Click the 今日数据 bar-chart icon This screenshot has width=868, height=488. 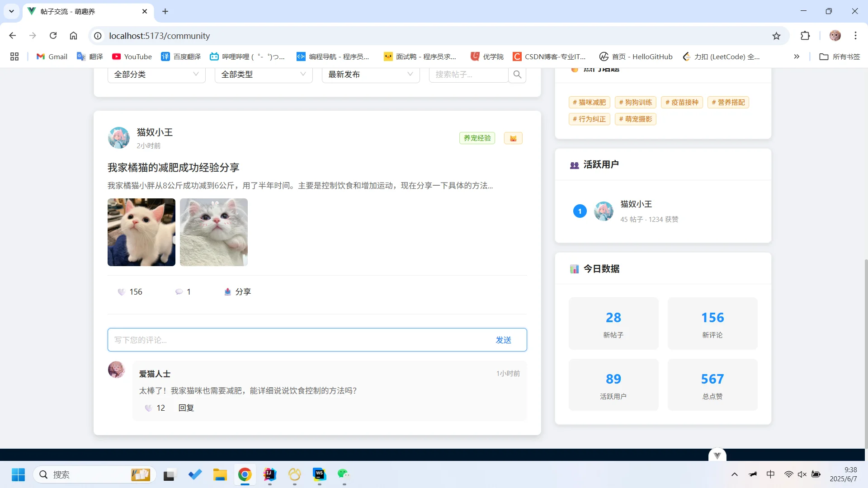tap(574, 268)
